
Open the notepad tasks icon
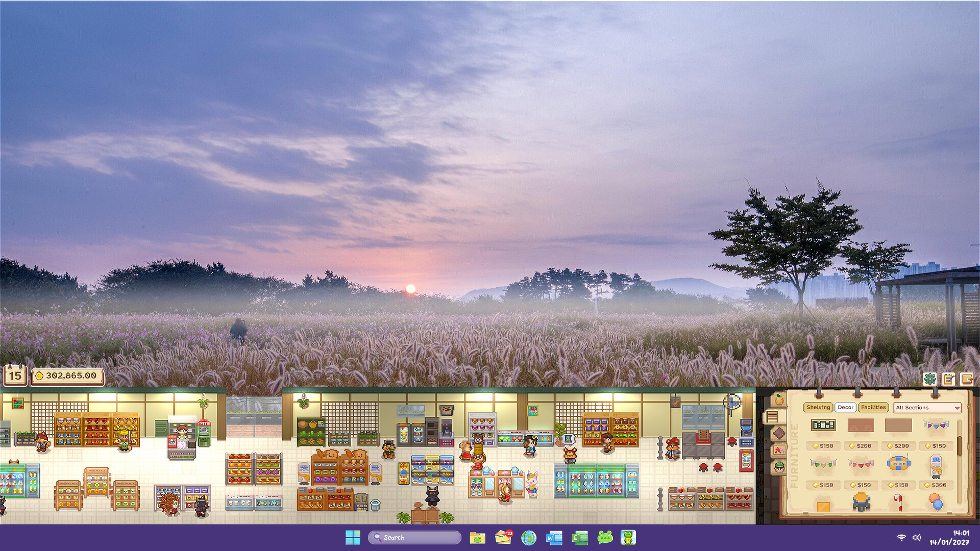948,379
